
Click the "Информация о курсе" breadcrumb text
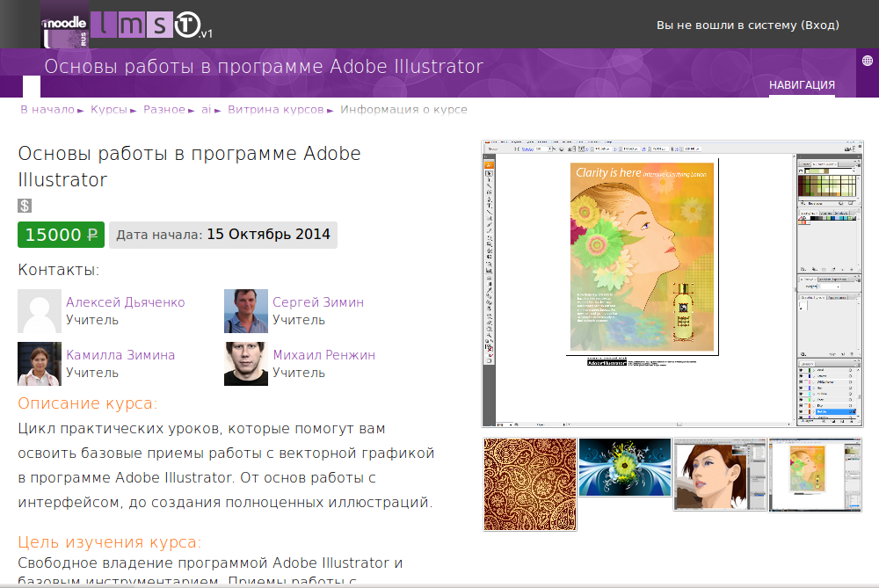tap(403, 110)
